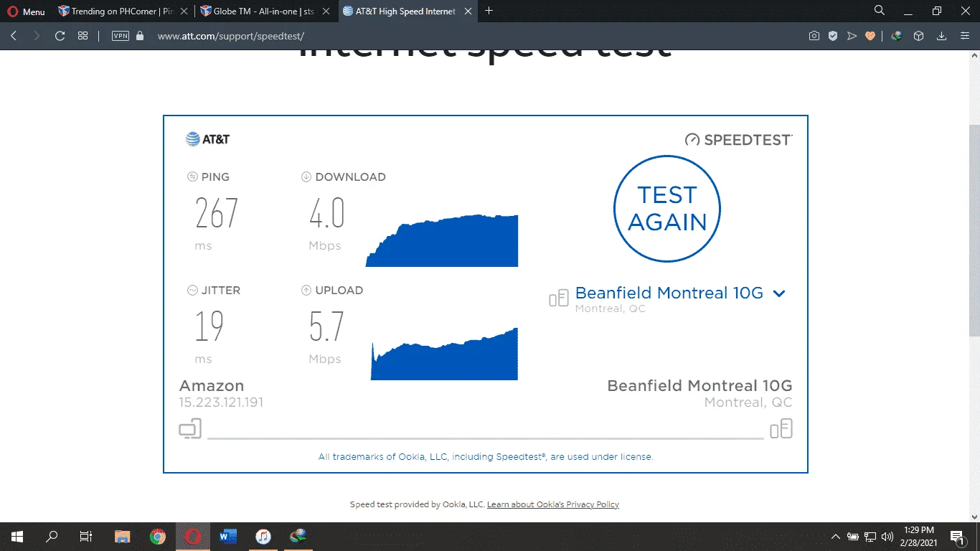Open the volume control in system tray
Image resolution: width=980 pixels, height=551 pixels.
coord(887,537)
